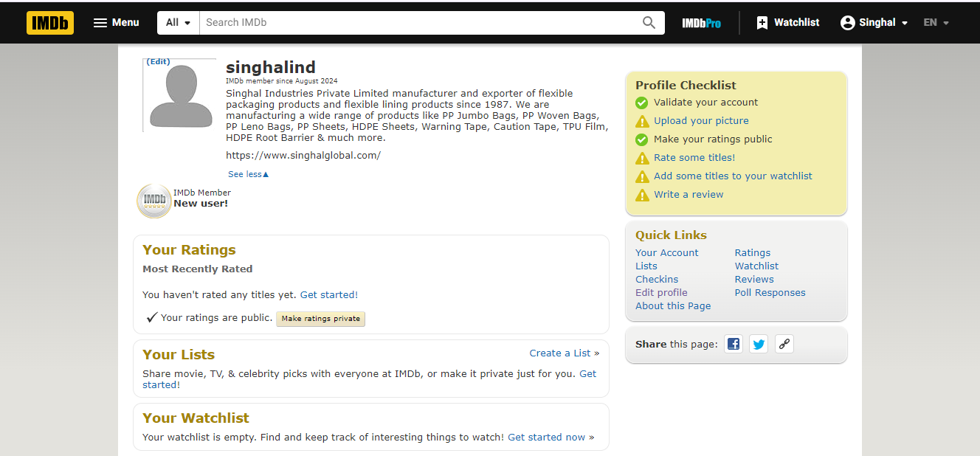Click the magnifying glass search icon

tap(649, 23)
